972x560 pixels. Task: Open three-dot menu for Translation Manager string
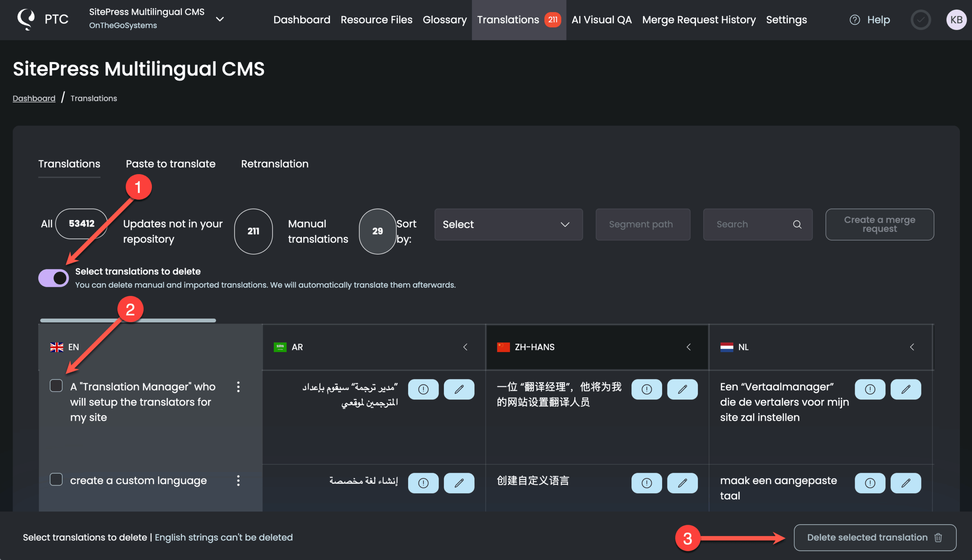click(238, 387)
